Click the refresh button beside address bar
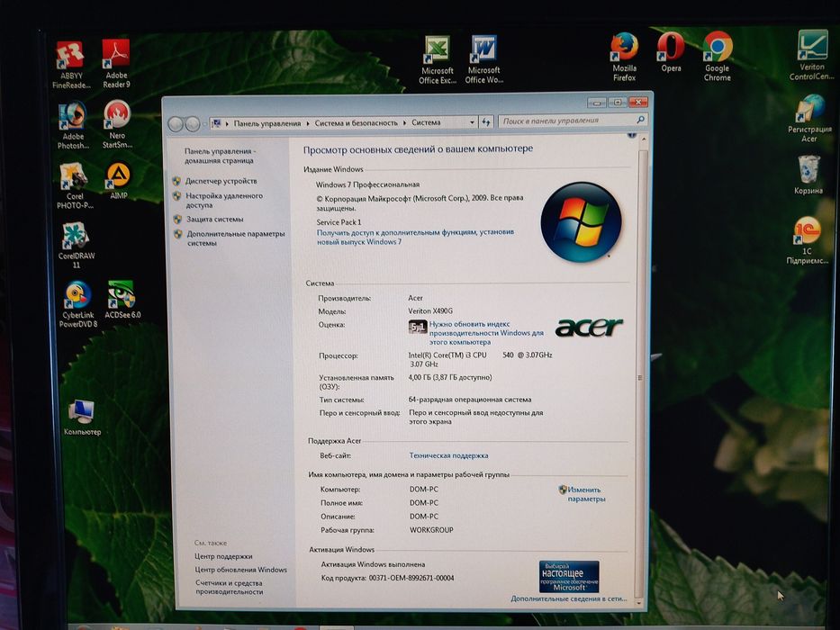The width and height of the screenshot is (840, 630). 486,122
